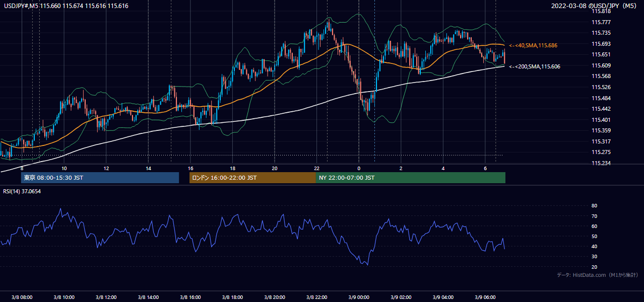This screenshot has width=644, height=302.
Task: Click RSI scale value 50
Action: (x=594, y=236)
